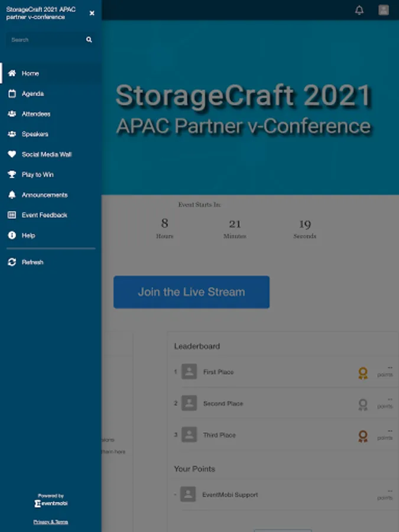Click the Social Media Wall heart icon
399x532 pixels.
[12, 154]
